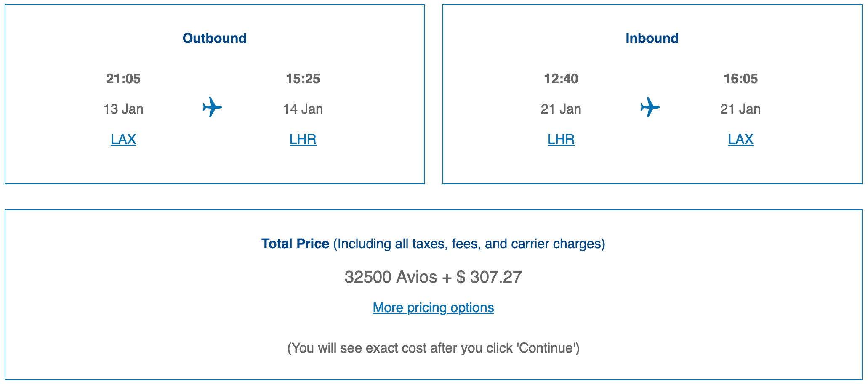Click the Total Price heading

295,243
